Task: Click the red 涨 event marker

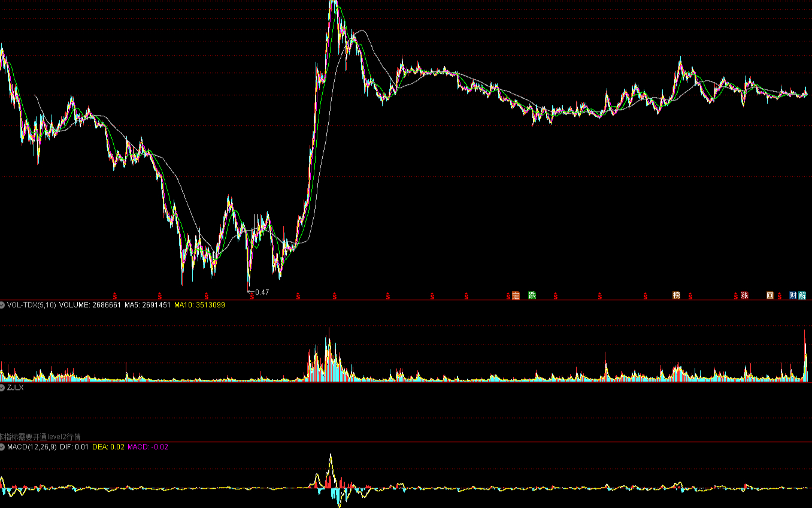Action: [745, 295]
